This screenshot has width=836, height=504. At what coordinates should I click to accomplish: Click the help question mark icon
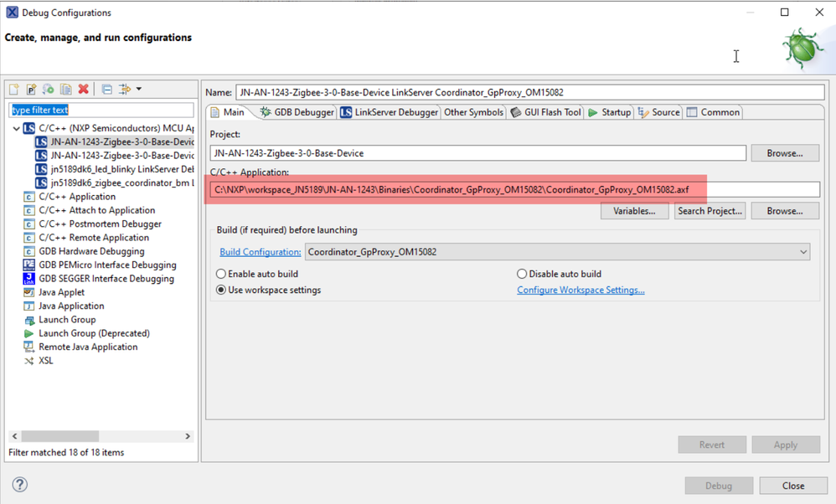coord(20,485)
